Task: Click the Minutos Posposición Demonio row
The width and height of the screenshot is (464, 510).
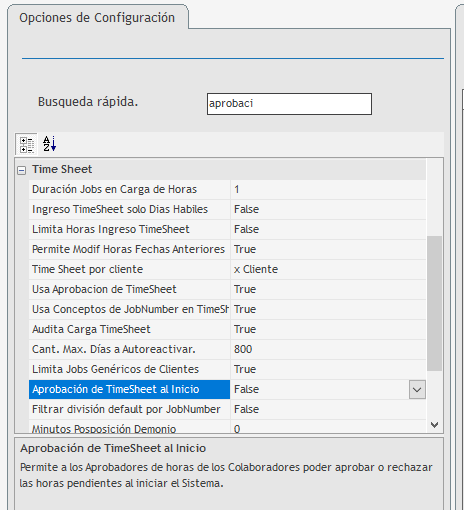Action: pyautogui.click(x=227, y=427)
